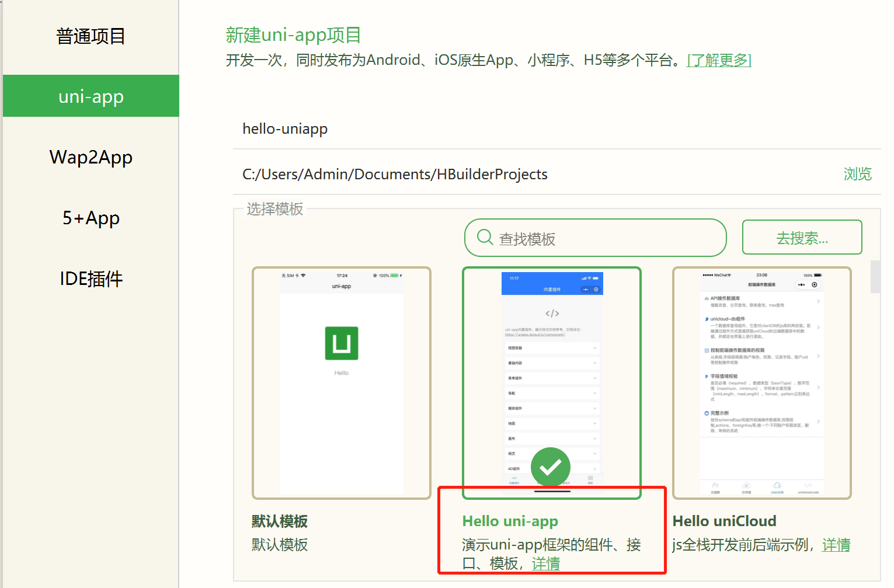Image resolution: width=894 pixels, height=588 pixels.
Task: Open the 了解更多 link
Action: (718, 60)
